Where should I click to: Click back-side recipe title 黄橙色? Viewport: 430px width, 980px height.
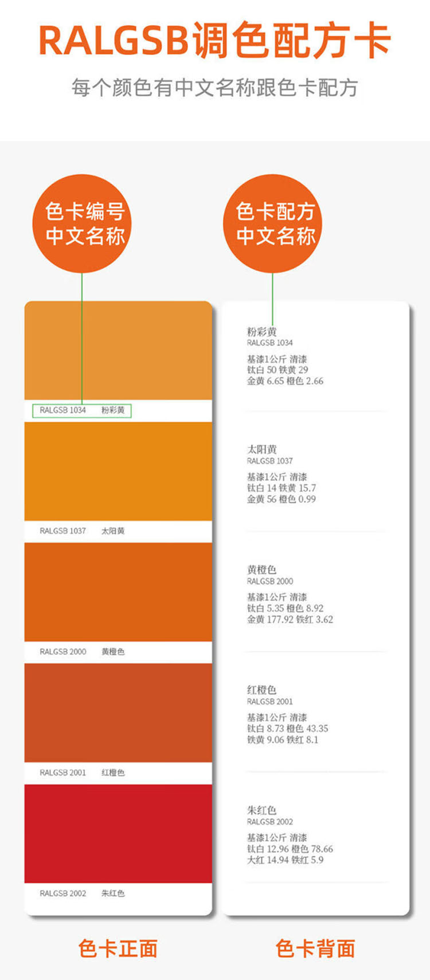[x=262, y=570]
